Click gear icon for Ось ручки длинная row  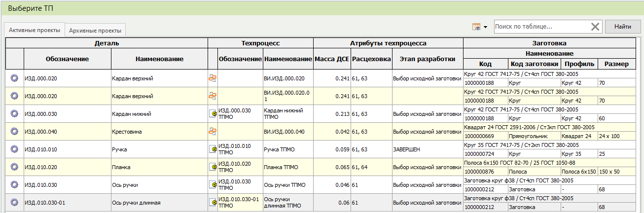click(x=14, y=202)
